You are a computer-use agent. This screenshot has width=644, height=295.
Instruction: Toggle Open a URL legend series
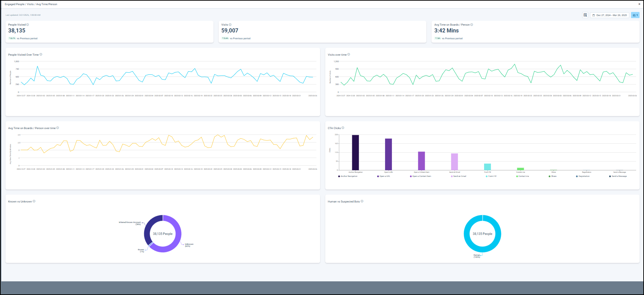pos(384,176)
